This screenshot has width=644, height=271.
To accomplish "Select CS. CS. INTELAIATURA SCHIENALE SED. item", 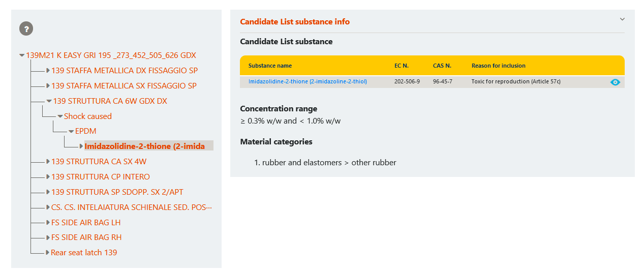I will (131, 207).
